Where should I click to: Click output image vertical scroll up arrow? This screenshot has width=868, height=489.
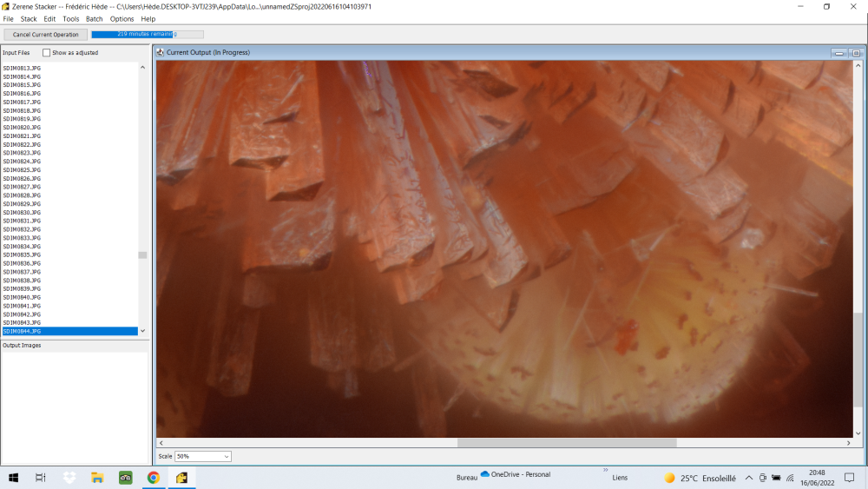point(858,65)
